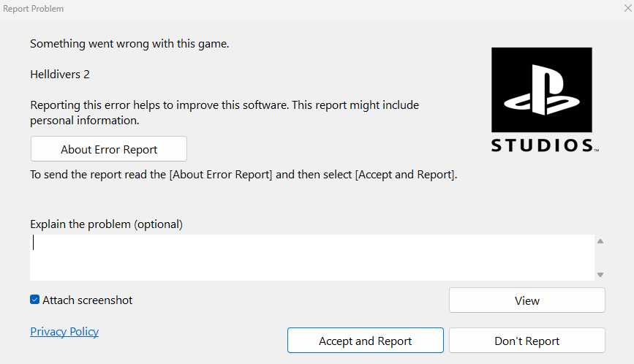Open the About Error Report button
This screenshot has height=364, width=634.
pyautogui.click(x=109, y=149)
